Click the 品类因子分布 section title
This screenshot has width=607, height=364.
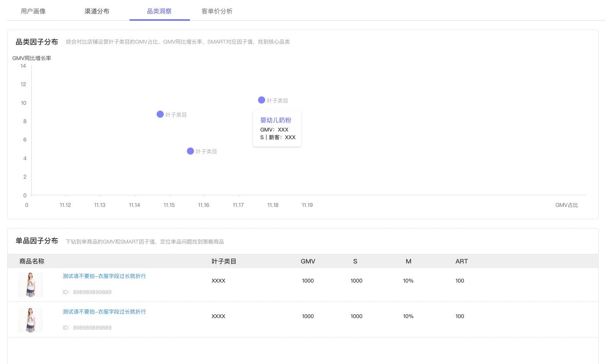37,42
